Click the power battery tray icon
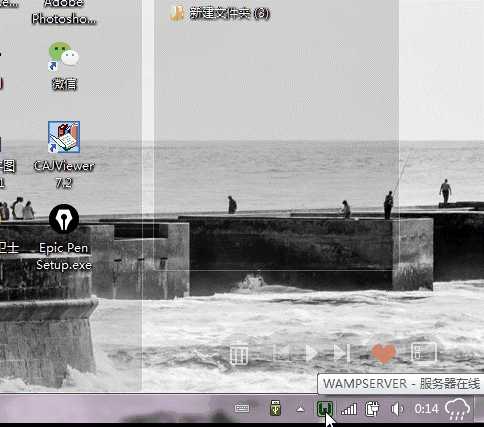The width and height of the screenshot is (484, 427). (x=372, y=409)
